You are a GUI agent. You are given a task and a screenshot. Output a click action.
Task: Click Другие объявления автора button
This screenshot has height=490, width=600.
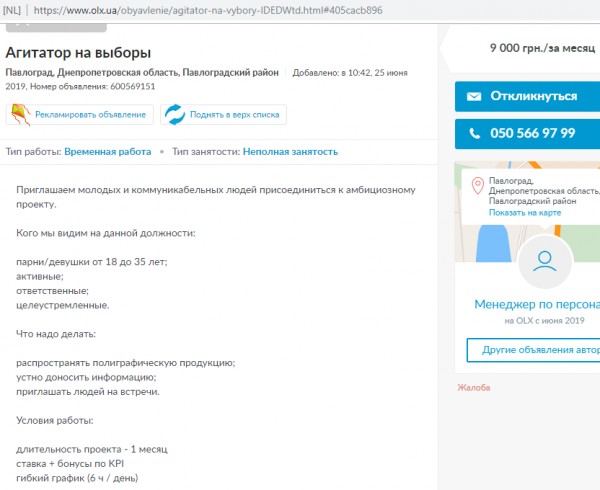[x=533, y=350]
